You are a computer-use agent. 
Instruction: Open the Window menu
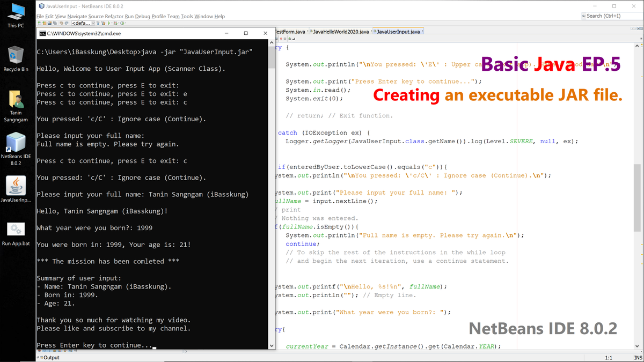pyautogui.click(x=203, y=17)
